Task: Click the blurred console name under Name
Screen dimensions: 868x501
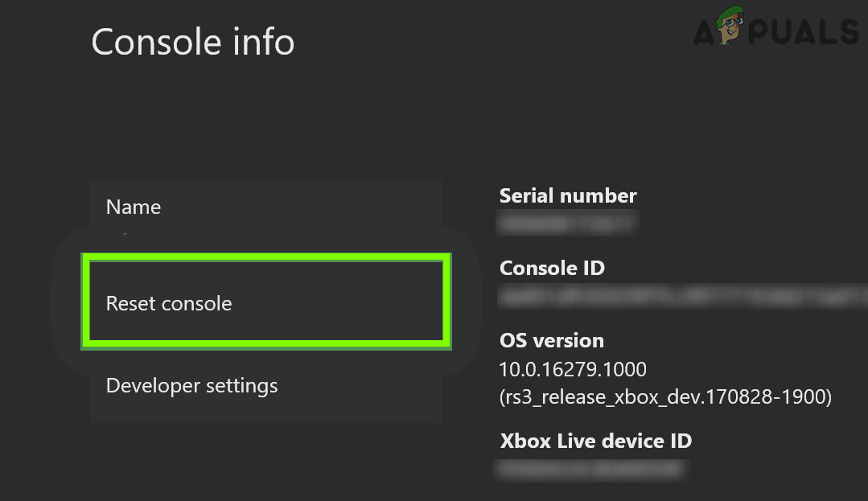Action: tap(125, 235)
